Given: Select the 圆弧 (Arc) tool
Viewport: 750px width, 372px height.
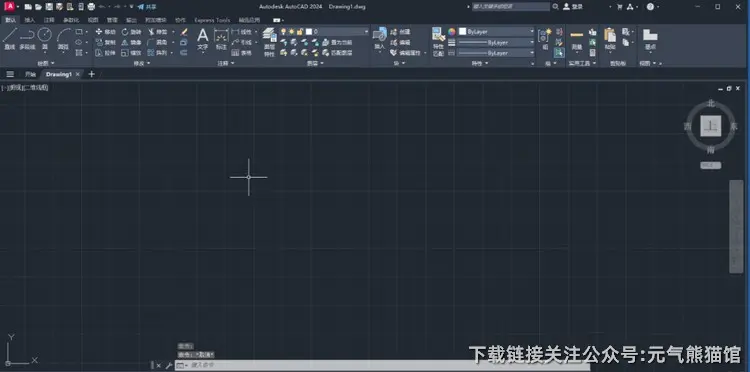Looking at the screenshot, I should click(63, 39).
